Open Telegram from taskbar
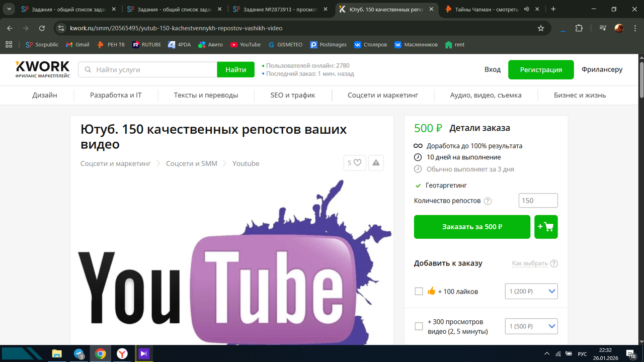Viewport: 644px width, 362px height. (79, 354)
